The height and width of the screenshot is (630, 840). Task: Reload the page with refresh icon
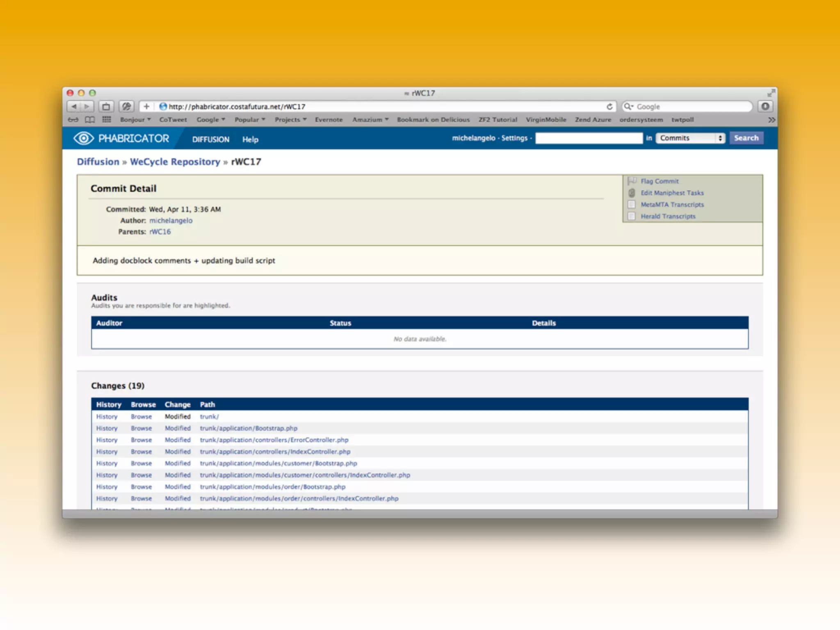pos(609,107)
